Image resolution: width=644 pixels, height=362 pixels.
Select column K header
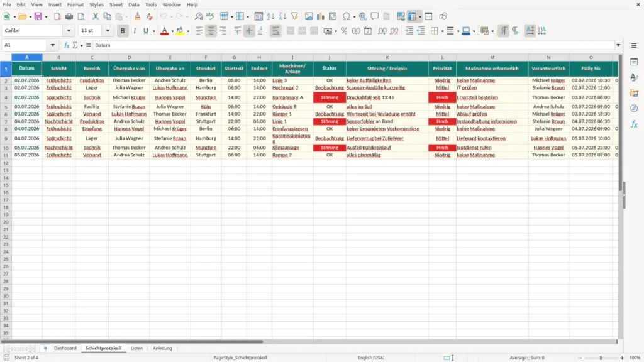(387, 57)
